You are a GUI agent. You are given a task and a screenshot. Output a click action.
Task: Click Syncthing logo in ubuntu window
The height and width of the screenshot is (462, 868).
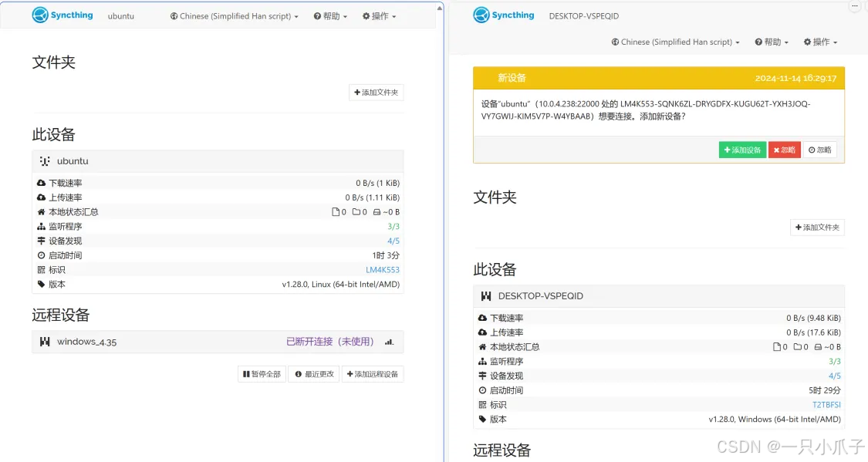(x=62, y=15)
